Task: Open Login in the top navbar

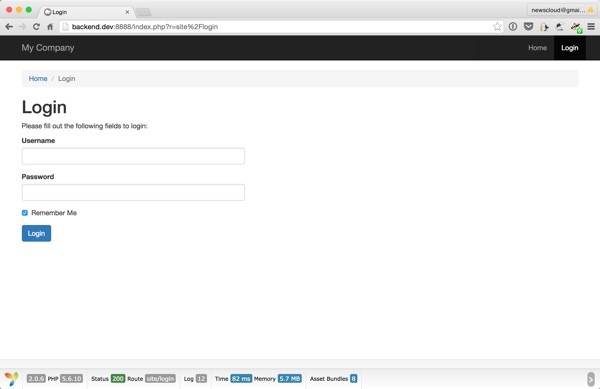Action: [570, 48]
